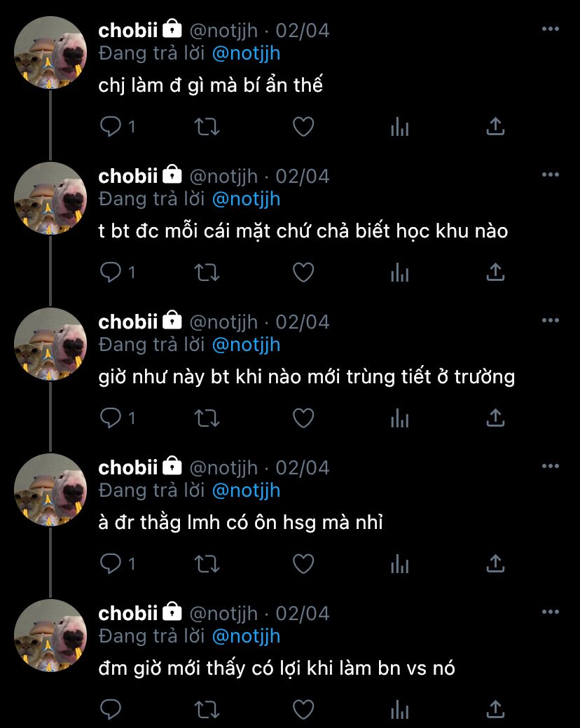Toggle like on "trùng tiết ở trường" tweet
The height and width of the screenshot is (728, 580).
pyautogui.click(x=303, y=418)
